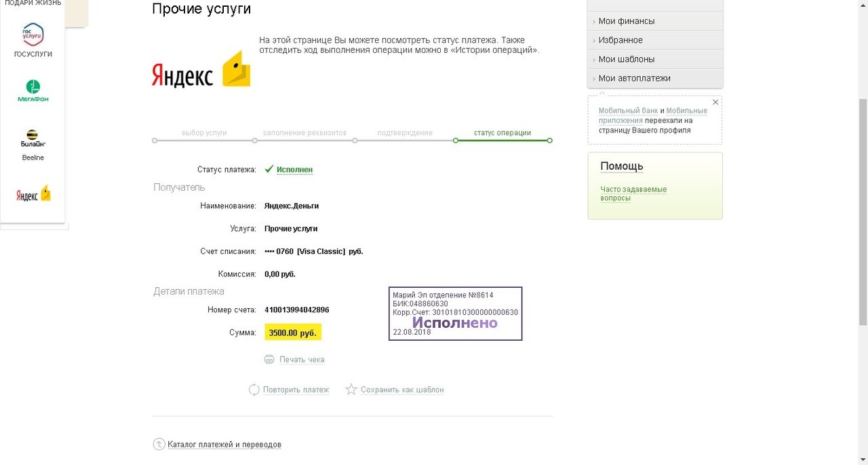Click the статус операции progress step
The height and width of the screenshot is (465, 868).
pos(502,133)
